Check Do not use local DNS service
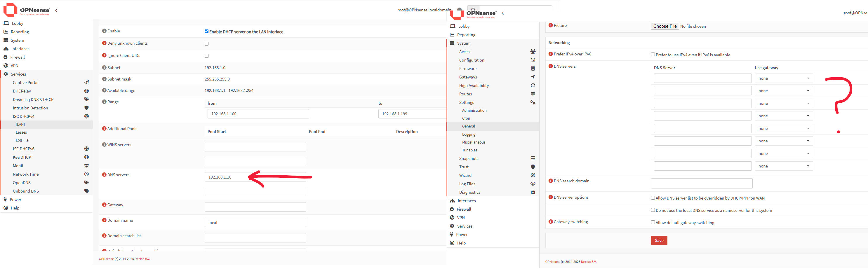 (x=653, y=210)
